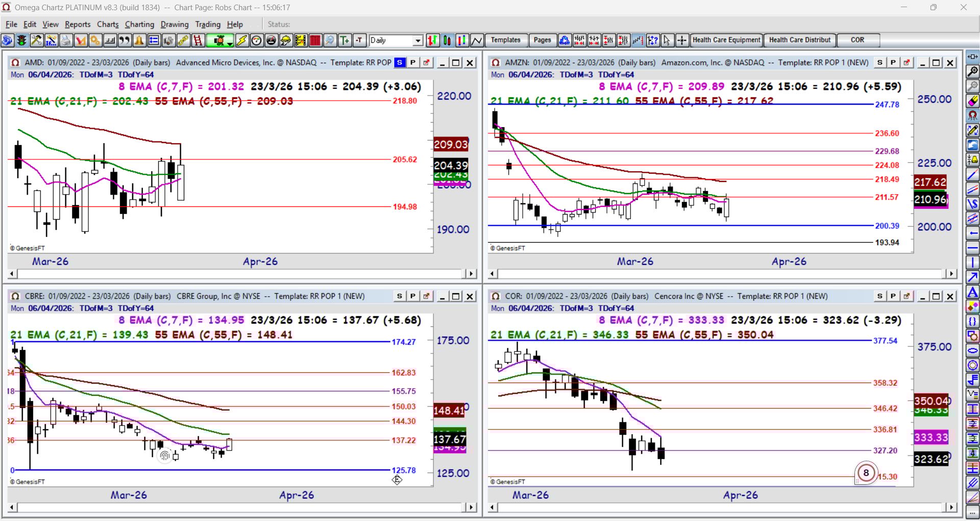Screen dimensions: 980x521
Task: Click the 210.96 price label on AMZN axis
Action: coord(930,199)
